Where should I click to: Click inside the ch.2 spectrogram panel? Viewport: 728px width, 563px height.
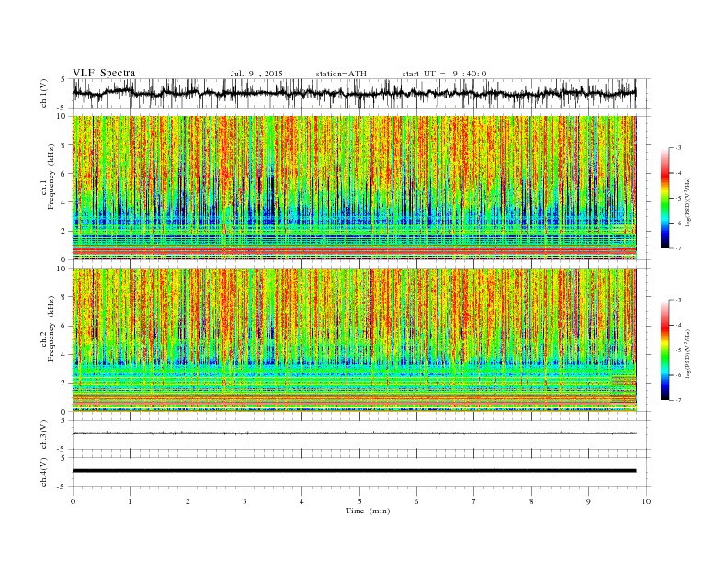click(354, 339)
